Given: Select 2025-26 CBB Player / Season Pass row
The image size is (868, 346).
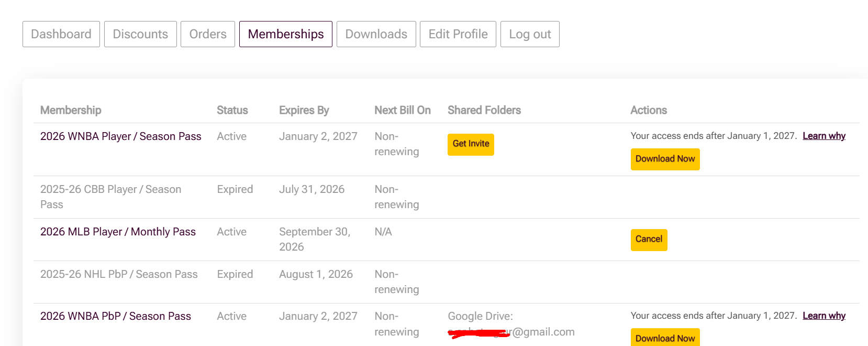Looking at the screenshot, I should coord(447,197).
